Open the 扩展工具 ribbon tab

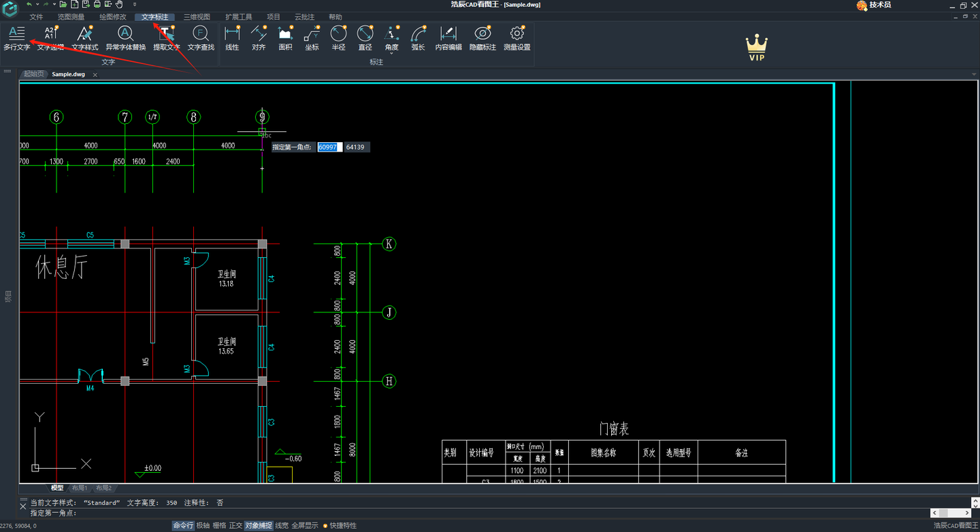239,17
